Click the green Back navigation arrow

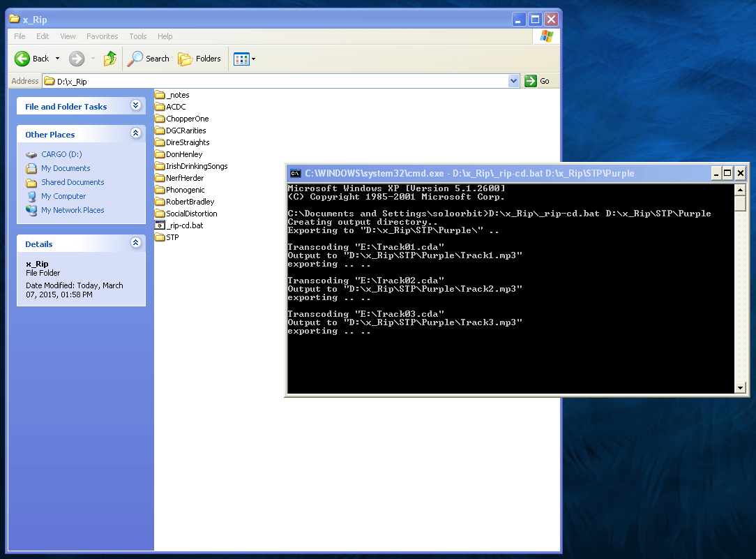point(23,59)
